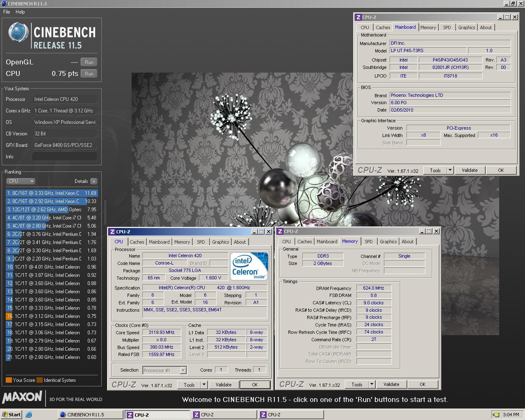Open the Windows Start menu
525x420 pixels.
coord(11,415)
